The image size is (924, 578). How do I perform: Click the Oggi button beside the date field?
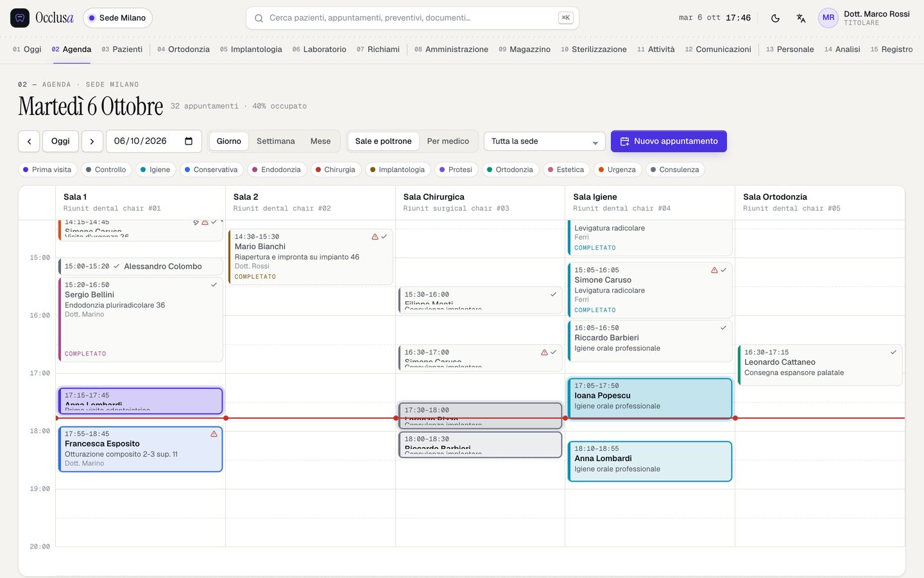point(60,141)
